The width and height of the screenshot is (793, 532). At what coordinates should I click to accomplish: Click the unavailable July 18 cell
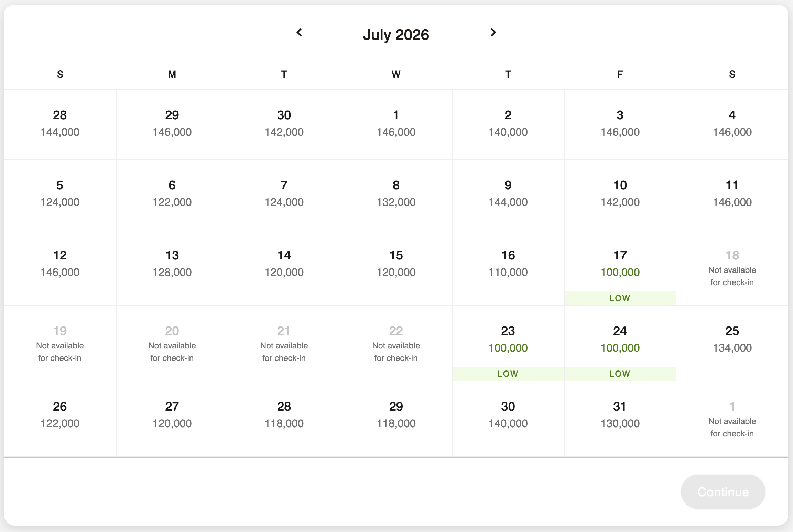[x=732, y=268]
